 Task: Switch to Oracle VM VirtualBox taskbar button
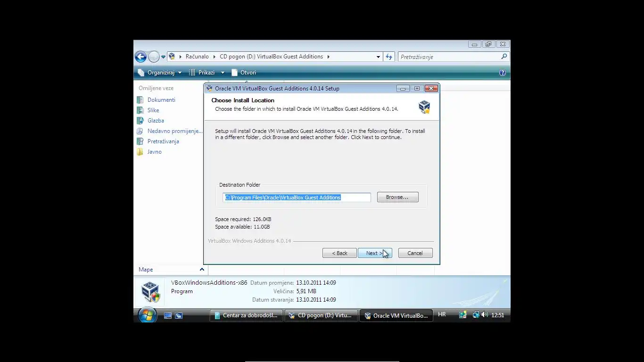(396, 315)
